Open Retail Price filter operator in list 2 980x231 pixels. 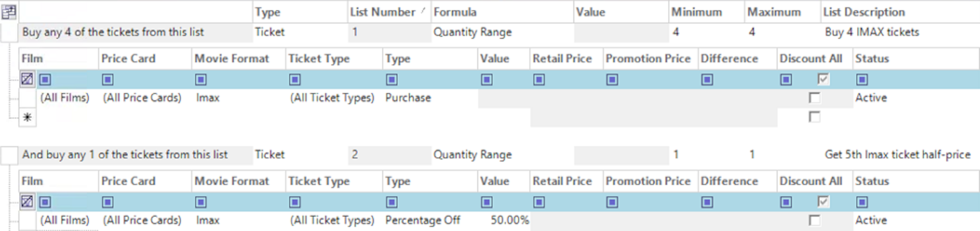[539, 202]
